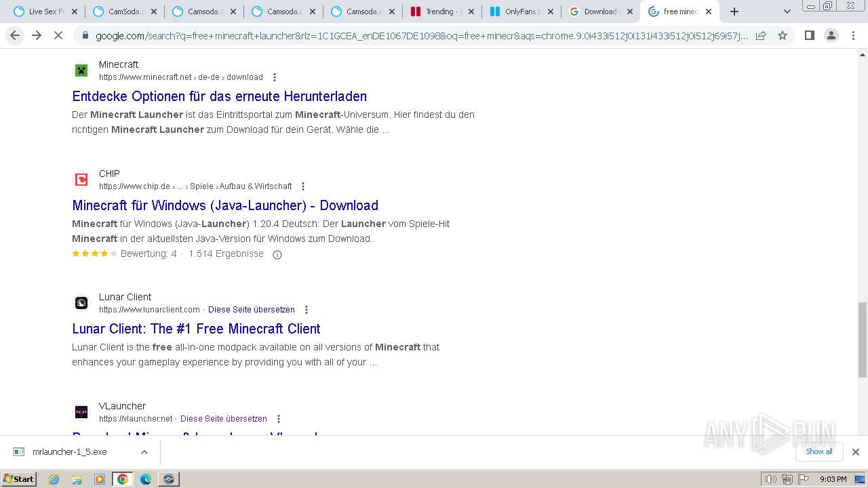The width and height of the screenshot is (868, 488).
Task: Click the VLauncher favicon
Action: click(x=81, y=412)
